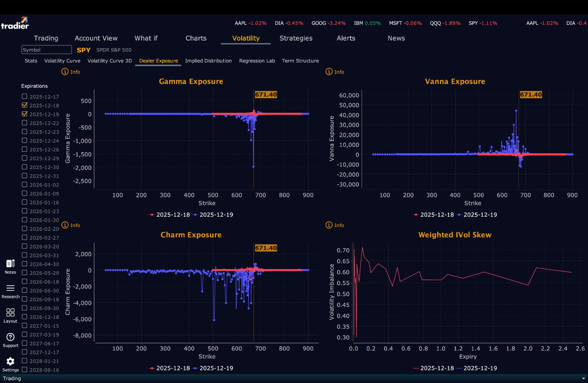Click the Symbol input field
The image size is (588, 383).
click(x=47, y=50)
